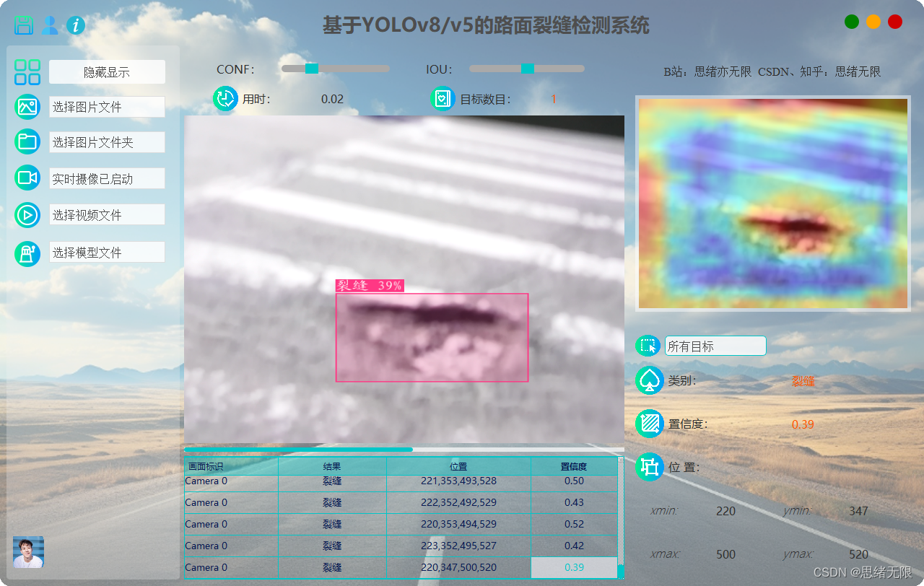
Task: Click the 选择视频文件 button
Action: 107,214
